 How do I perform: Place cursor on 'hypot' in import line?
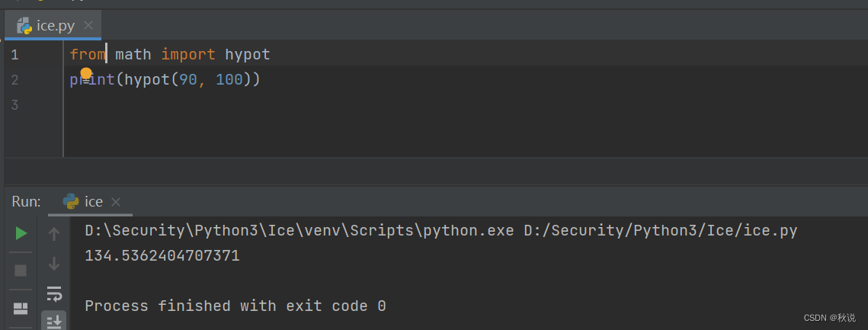(248, 55)
